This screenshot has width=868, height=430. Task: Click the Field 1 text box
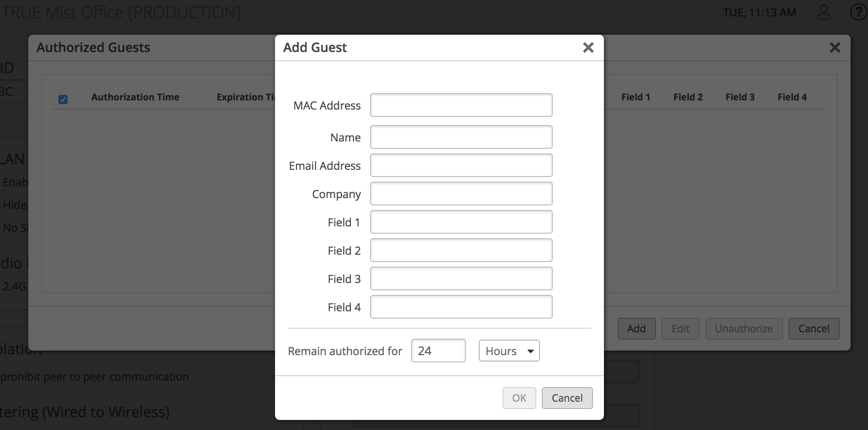[x=461, y=222]
